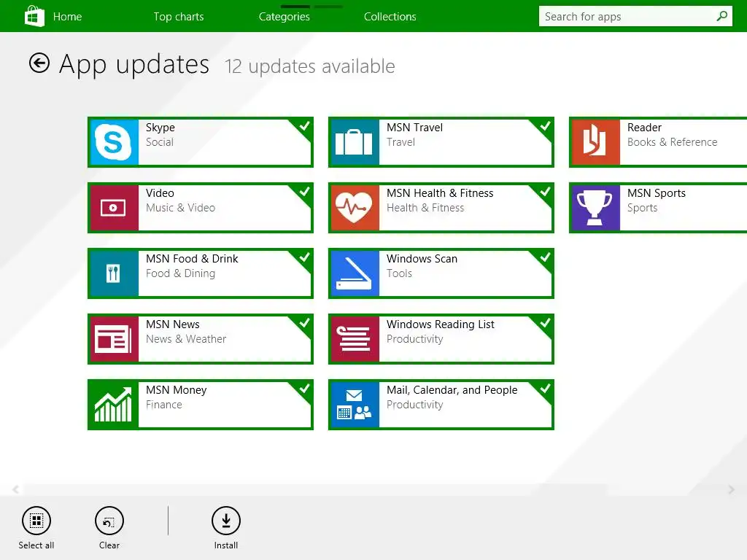Click the Video app icon
This screenshot has width=747, height=560.
pyautogui.click(x=113, y=208)
